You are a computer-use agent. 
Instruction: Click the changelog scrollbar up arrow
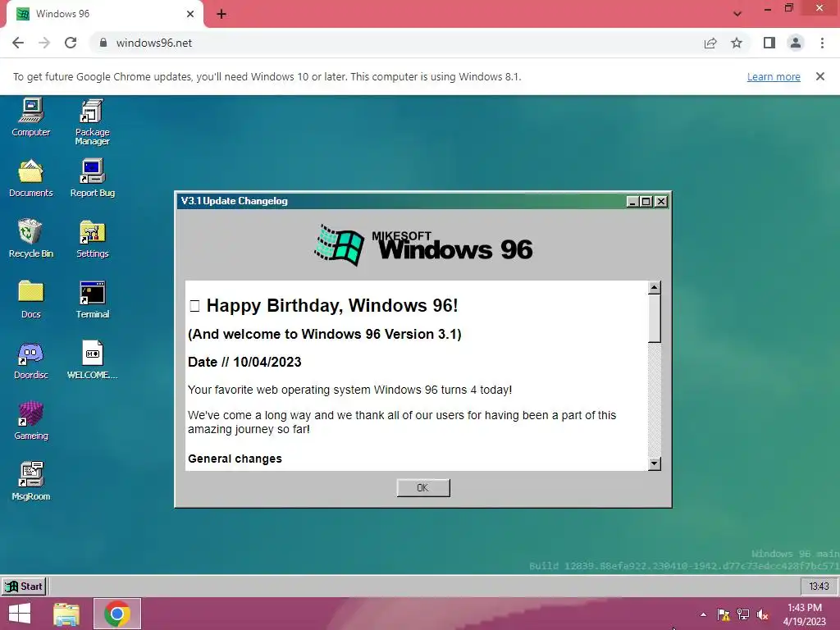point(654,288)
